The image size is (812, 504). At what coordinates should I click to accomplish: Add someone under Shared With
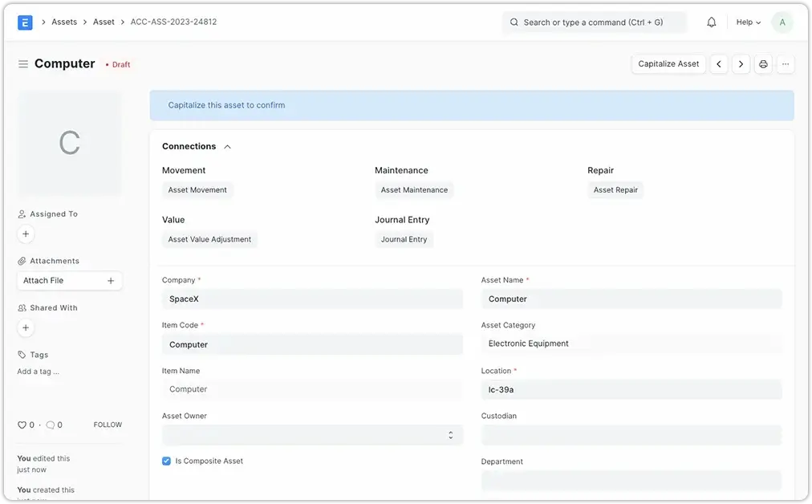click(25, 327)
